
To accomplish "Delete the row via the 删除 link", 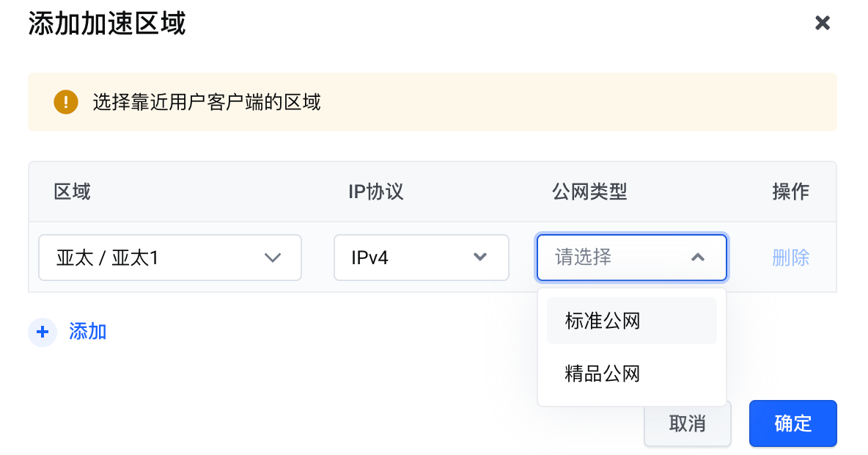I will click(790, 258).
